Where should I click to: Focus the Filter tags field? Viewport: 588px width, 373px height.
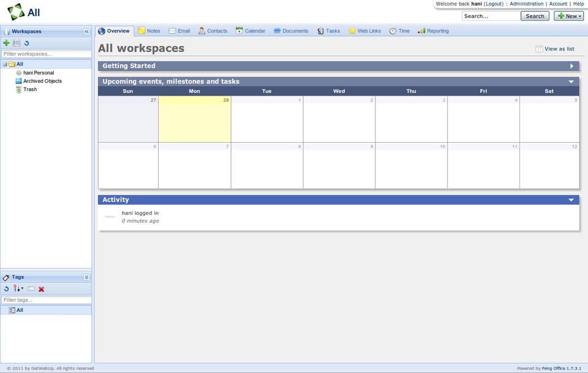(x=46, y=300)
